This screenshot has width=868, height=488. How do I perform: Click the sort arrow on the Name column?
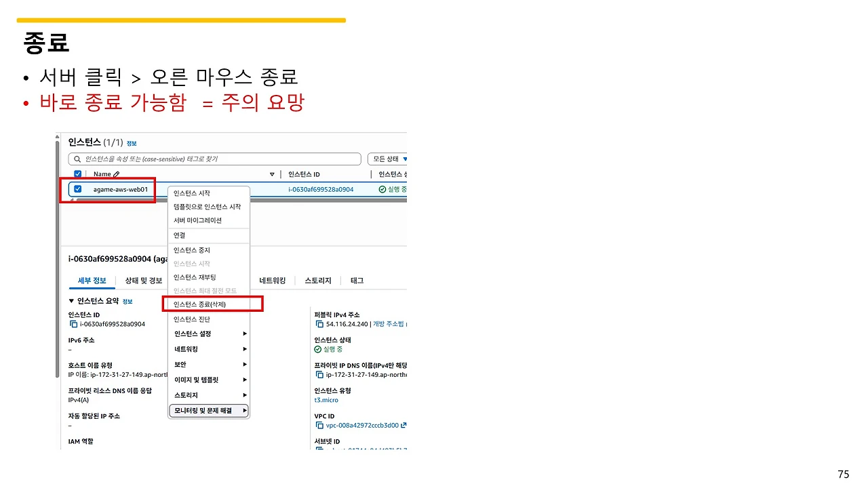pyautogui.click(x=271, y=174)
